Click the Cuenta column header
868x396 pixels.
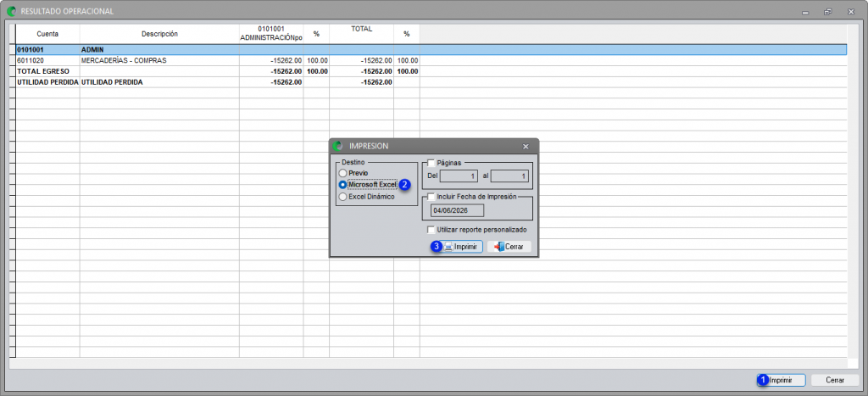coord(47,34)
